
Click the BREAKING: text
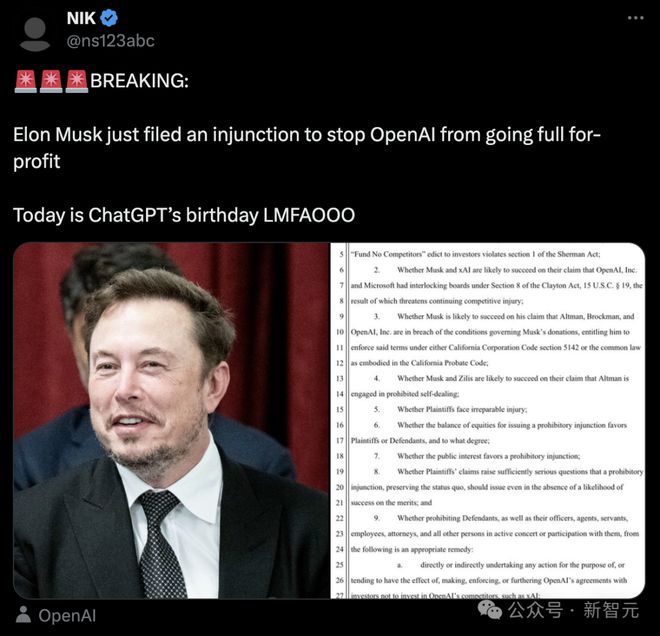tap(139, 82)
